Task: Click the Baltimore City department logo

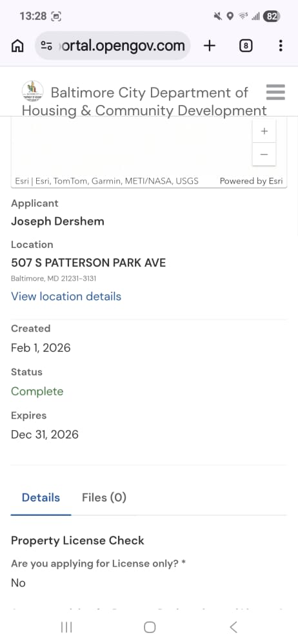Action: click(x=32, y=91)
